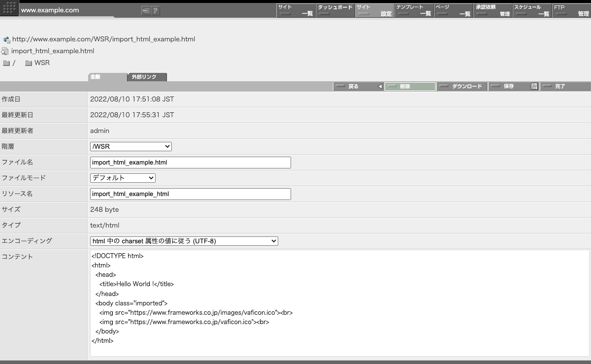Open the WSR folder icon

click(x=29, y=63)
